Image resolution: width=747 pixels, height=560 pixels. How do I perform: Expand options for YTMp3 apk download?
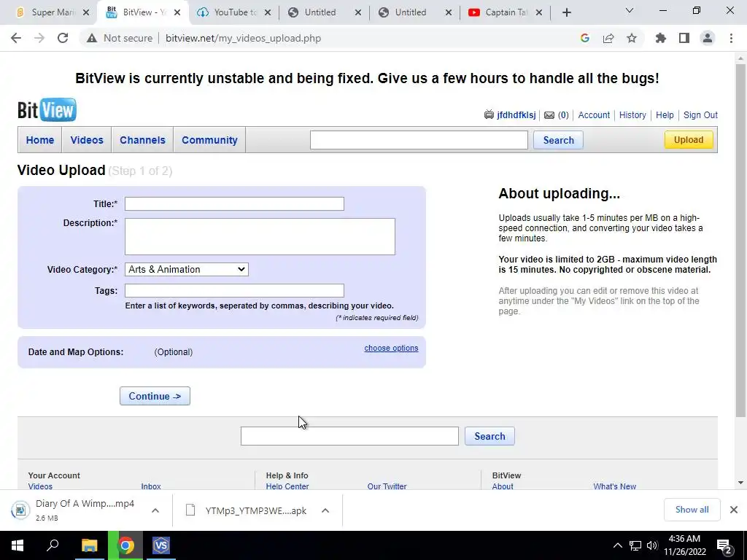coord(325,510)
